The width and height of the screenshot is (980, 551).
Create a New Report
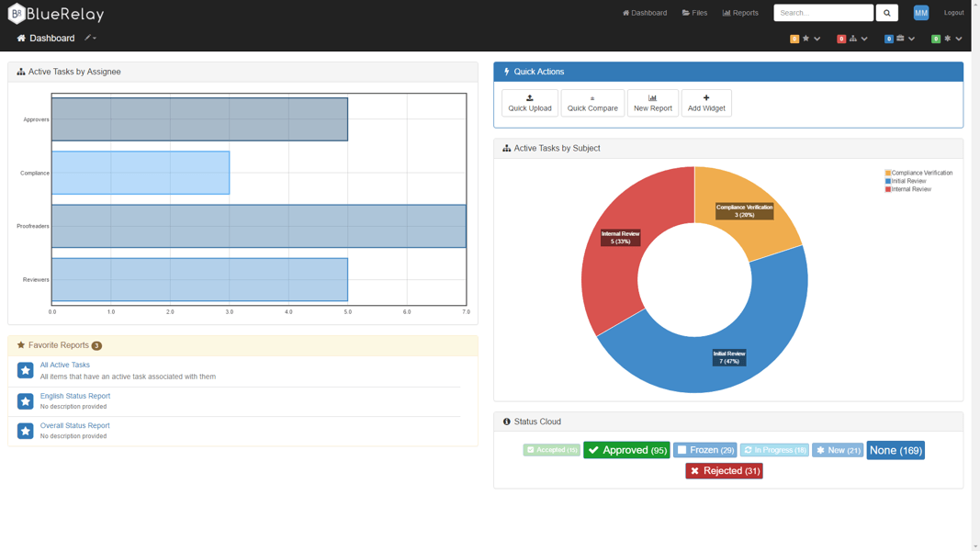(652, 103)
